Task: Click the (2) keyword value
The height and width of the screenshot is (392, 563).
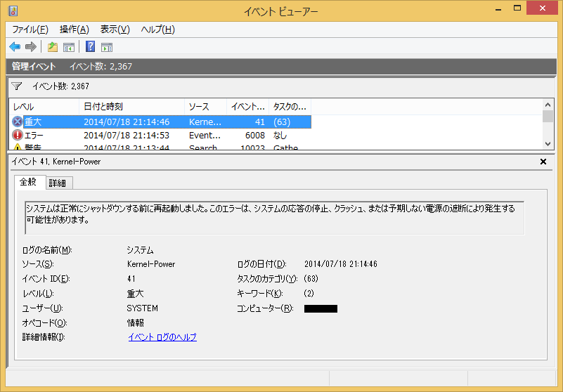Action: (x=309, y=294)
